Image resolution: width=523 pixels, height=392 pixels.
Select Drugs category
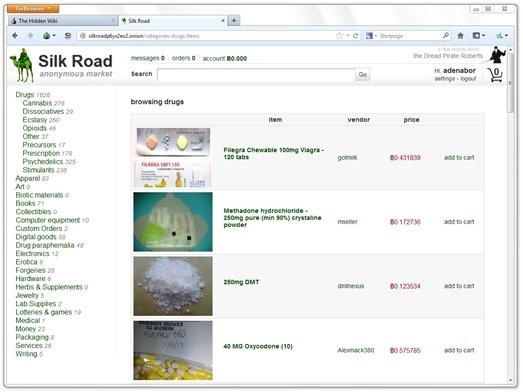25,95
